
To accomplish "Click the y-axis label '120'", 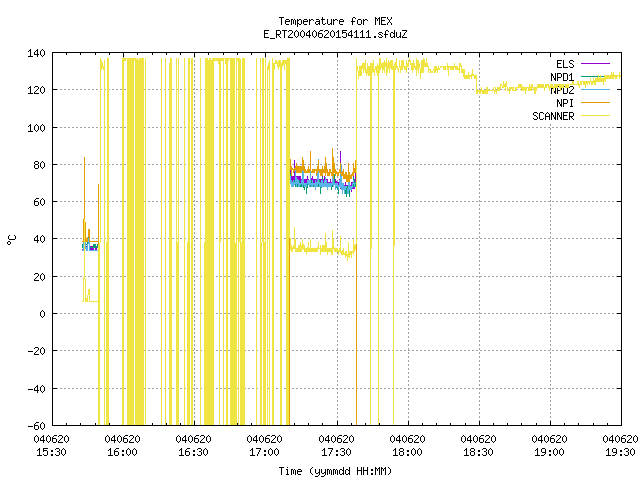I will 36,90.
